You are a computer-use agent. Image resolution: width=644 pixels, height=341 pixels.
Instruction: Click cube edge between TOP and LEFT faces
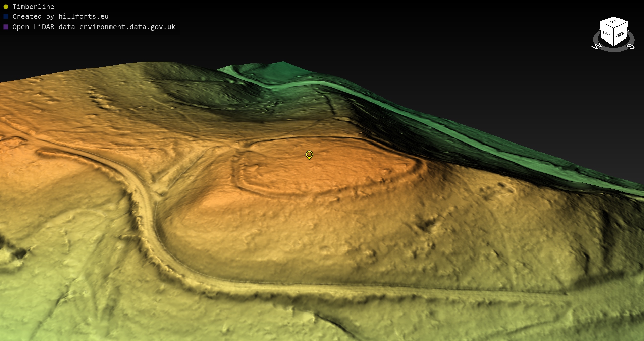(x=606, y=25)
